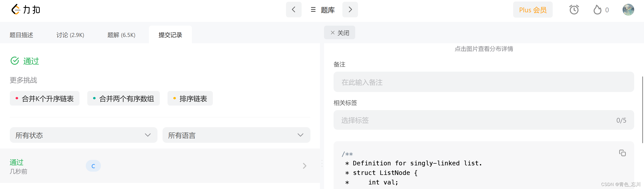Open the 题库 problem list
Screen dimensions: 644x189
coord(323,10)
